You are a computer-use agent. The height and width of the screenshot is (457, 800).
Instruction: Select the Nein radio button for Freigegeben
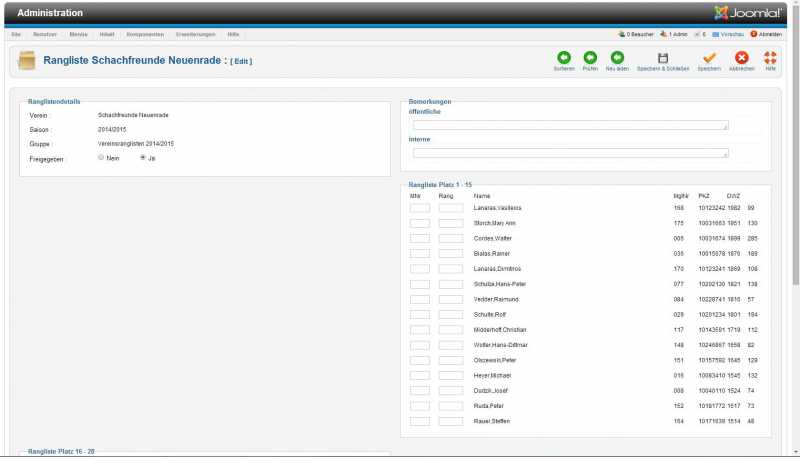(x=101, y=157)
